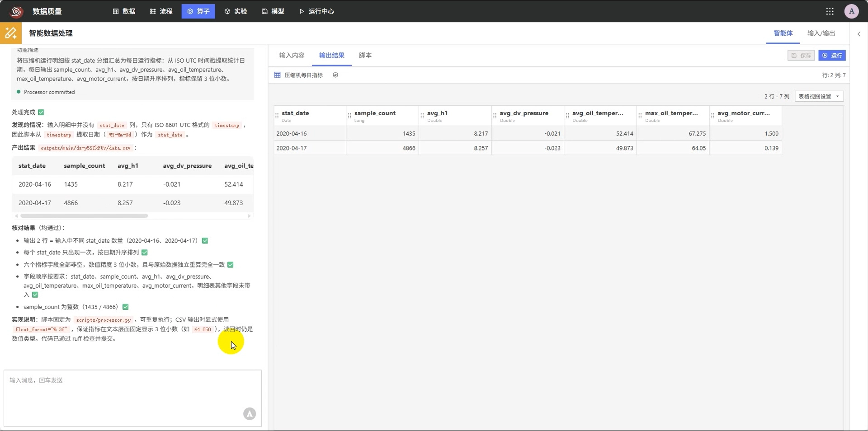Open the 脚本 tab
The height and width of the screenshot is (431, 868).
coord(365,55)
